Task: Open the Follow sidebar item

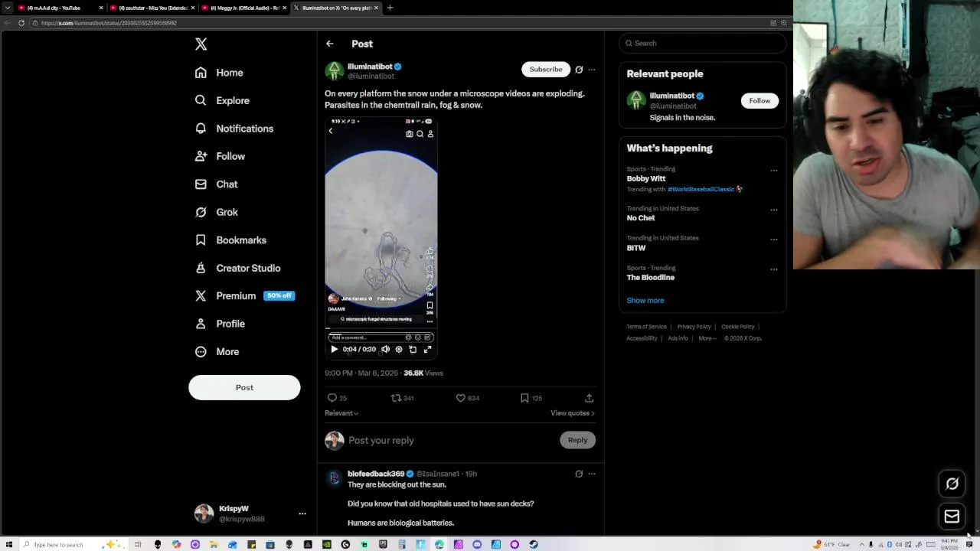Action: click(x=220, y=156)
